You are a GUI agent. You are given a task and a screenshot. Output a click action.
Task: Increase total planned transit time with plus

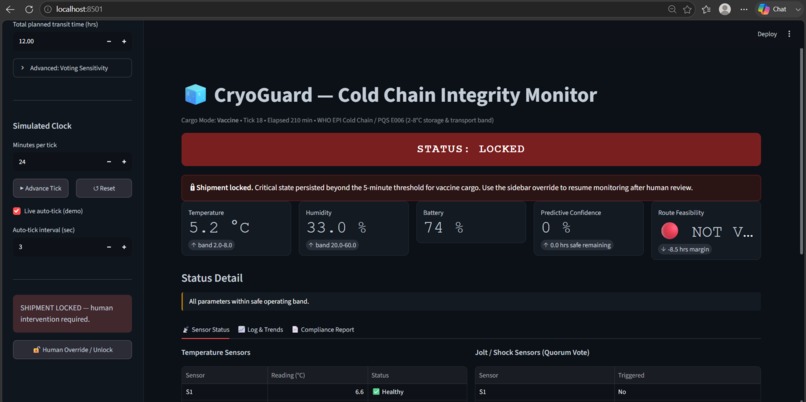(x=124, y=41)
